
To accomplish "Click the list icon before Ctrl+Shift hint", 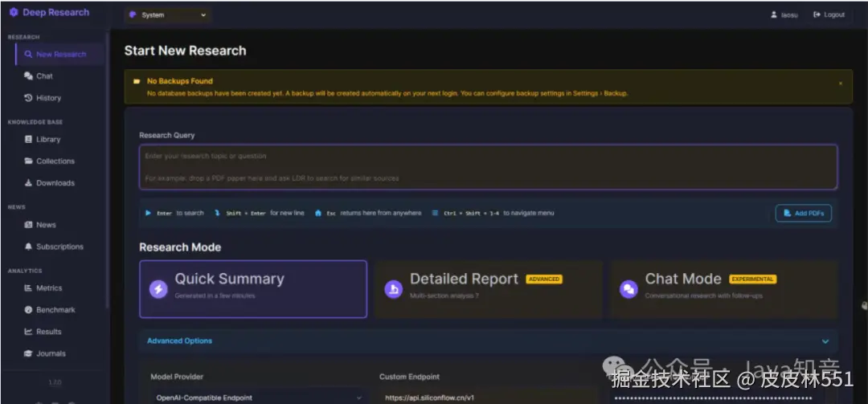I will (435, 213).
